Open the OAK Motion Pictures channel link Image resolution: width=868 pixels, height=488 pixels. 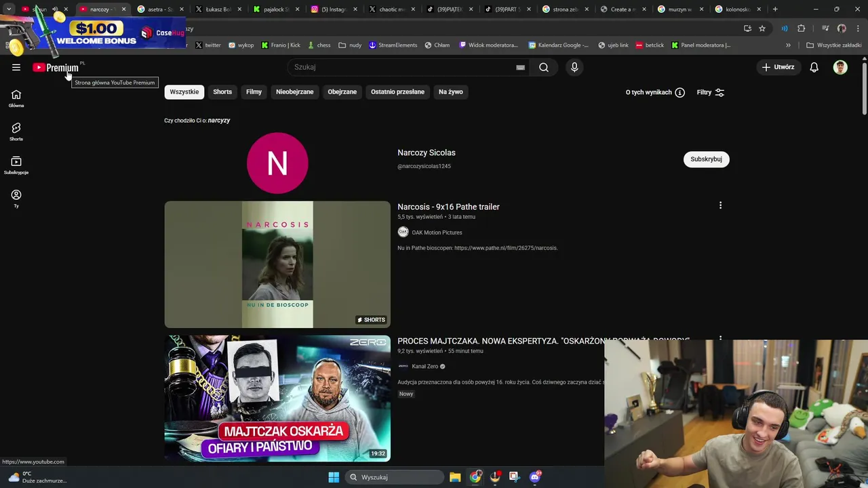(437, 232)
